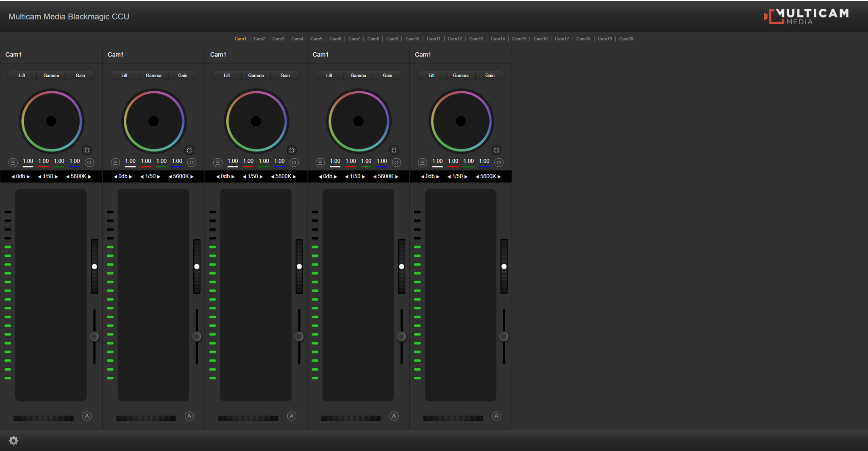868x451 pixels.
Task: Expand the color wheel in the second camera panel
Action: [189, 150]
